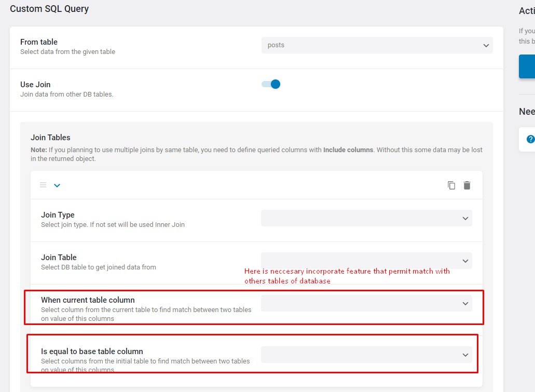The height and width of the screenshot is (392, 535).
Task: Click the Custom SQL Query heading
Action: pos(49,9)
